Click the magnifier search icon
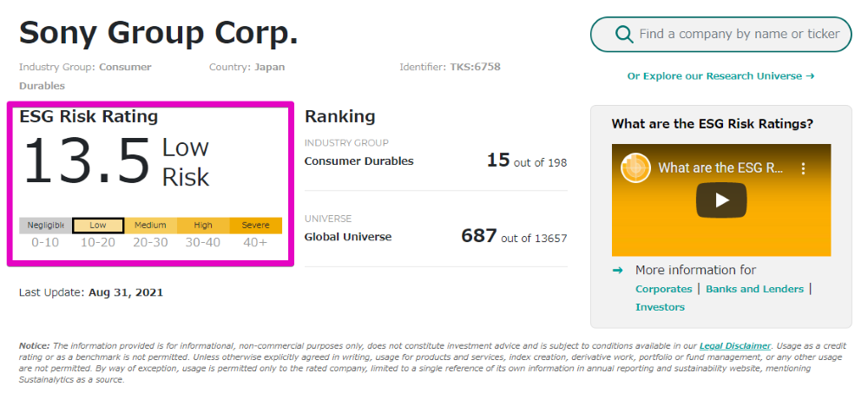The height and width of the screenshot is (393, 868). pyautogui.click(x=624, y=35)
